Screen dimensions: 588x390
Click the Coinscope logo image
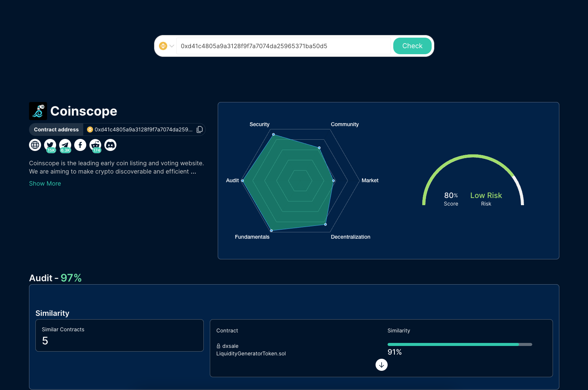click(38, 111)
